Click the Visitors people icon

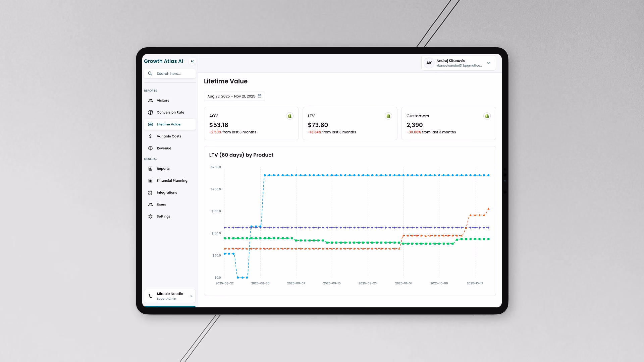(150, 101)
